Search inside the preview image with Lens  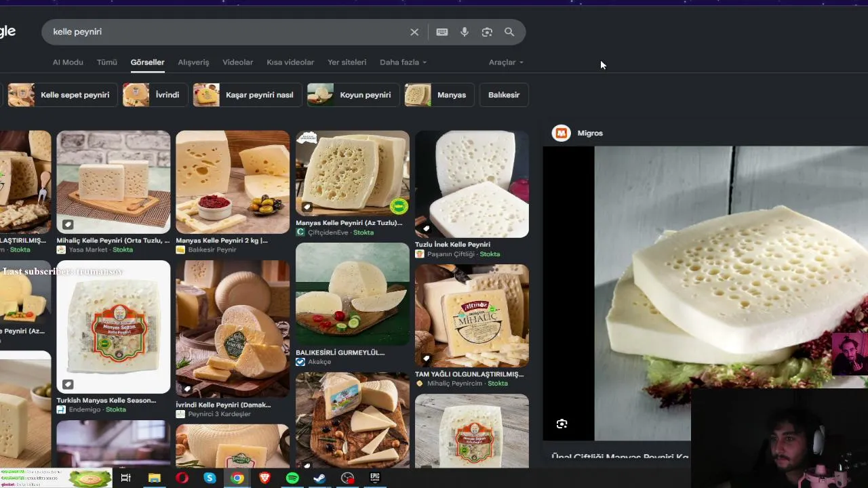(561, 424)
